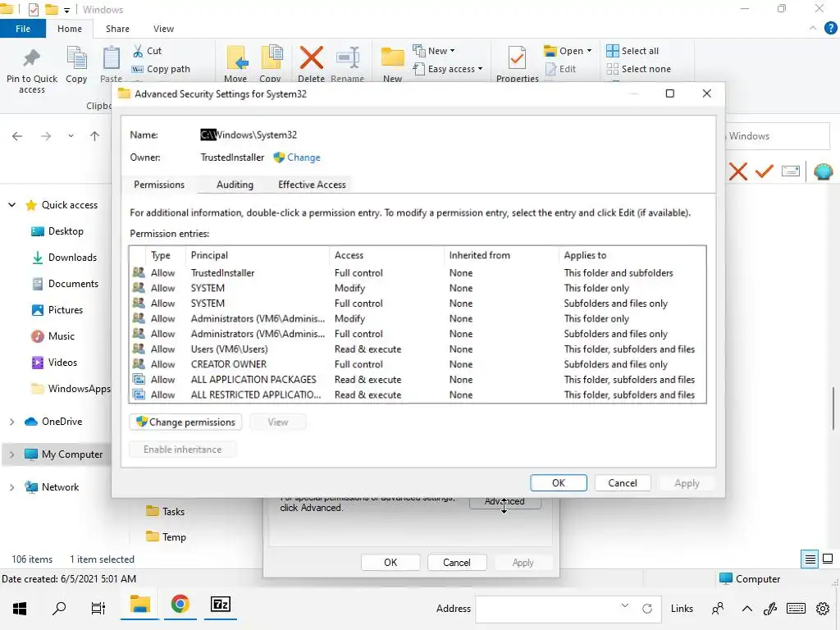Click the Copy icon in ribbon
Viewport: 840px width, 630px height.
(76, 58)
